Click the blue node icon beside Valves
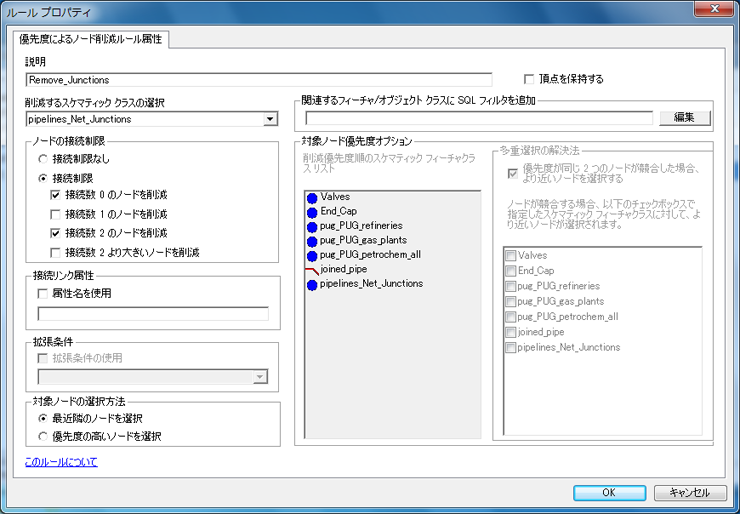The height and width of the screenshot is (514, 740). click(311, 198)
